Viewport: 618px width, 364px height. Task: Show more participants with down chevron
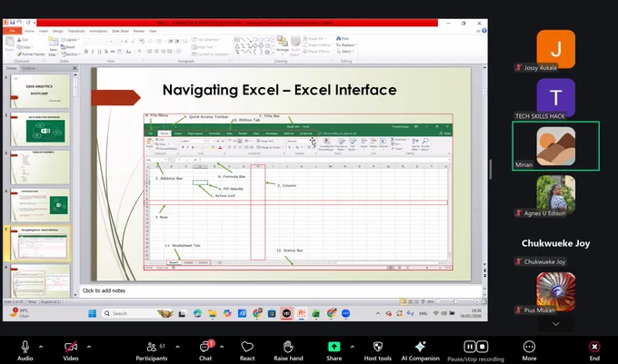pyautogui.click(x=555, y=324)
